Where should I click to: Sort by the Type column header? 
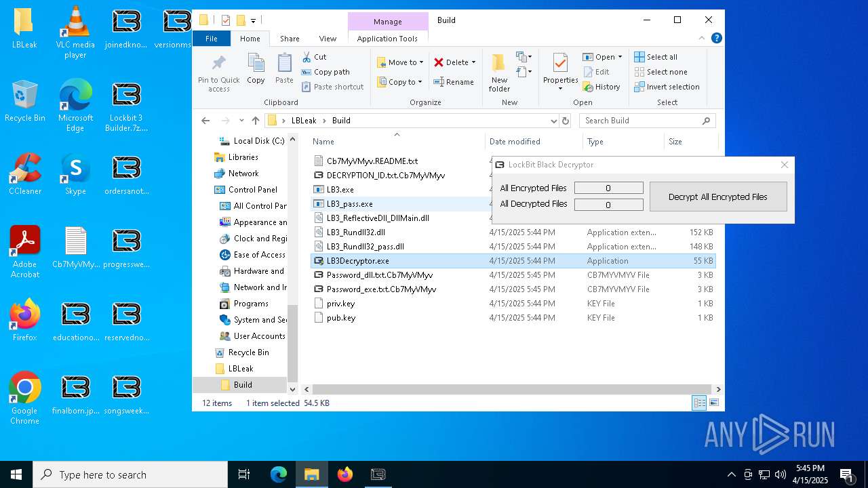623,142
